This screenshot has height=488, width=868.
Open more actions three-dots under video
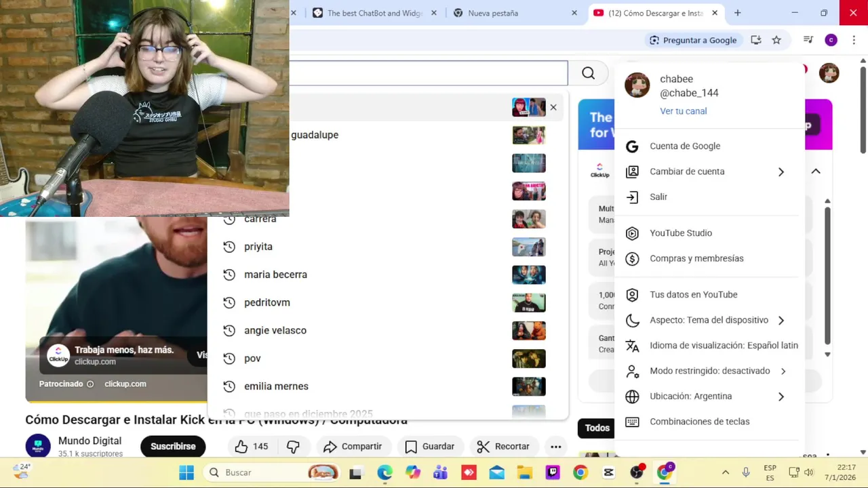click(x=555, y=447)
